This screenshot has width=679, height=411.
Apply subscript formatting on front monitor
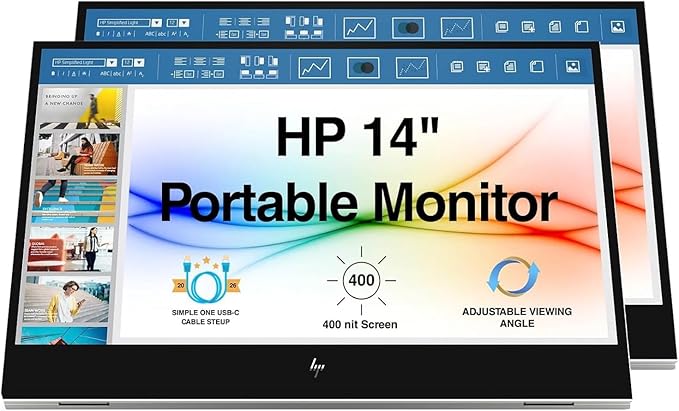141,74
